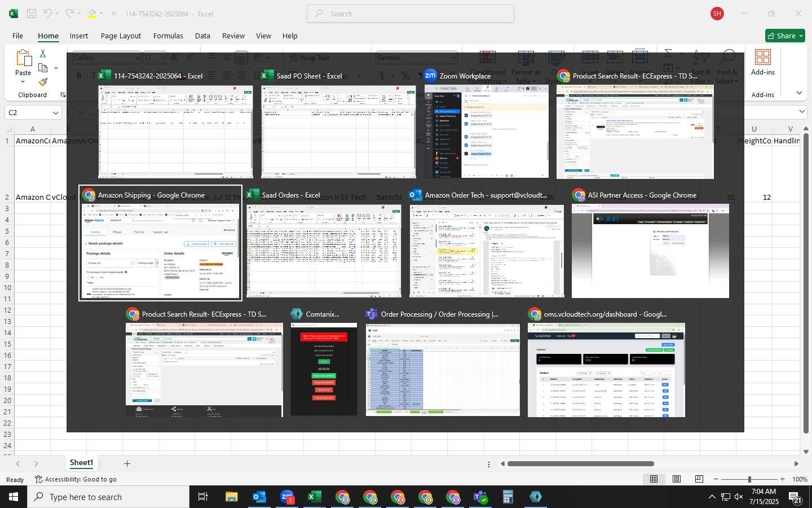The width and height of the screenshot is (812, 508).
Task: Expand the Paste dropdown arrow
Action: point(23,82)
